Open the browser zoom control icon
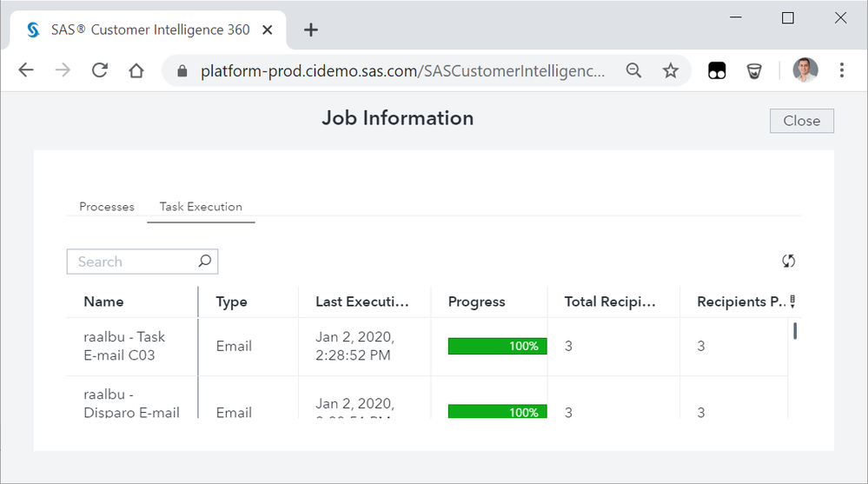The width and height of the screenshot is (868, 484). 634,71
